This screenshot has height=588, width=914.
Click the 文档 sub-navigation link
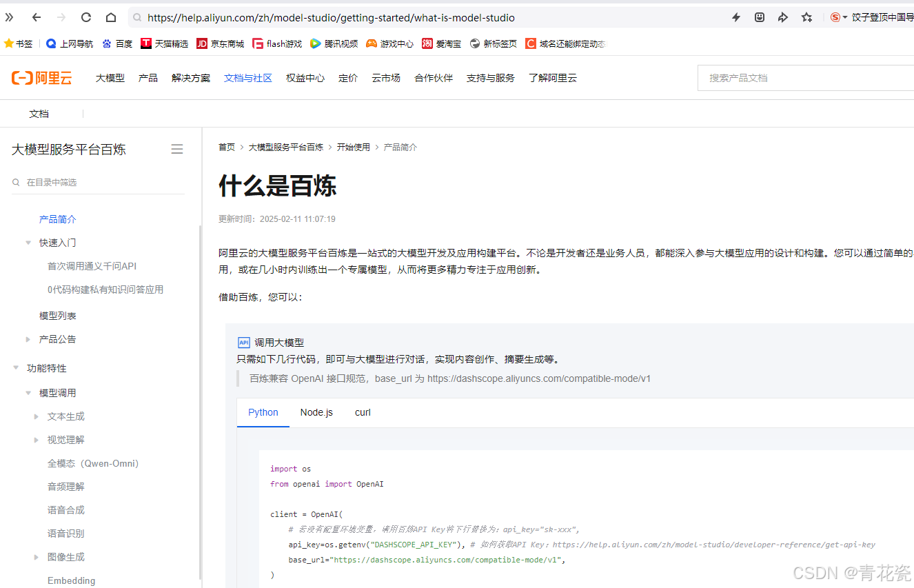coord(39,114)
